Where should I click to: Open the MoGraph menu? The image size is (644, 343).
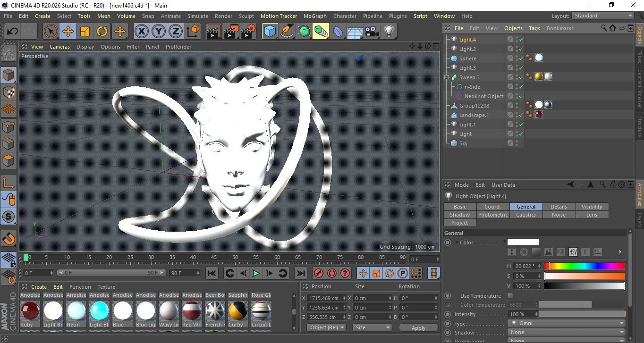[315, 16]
